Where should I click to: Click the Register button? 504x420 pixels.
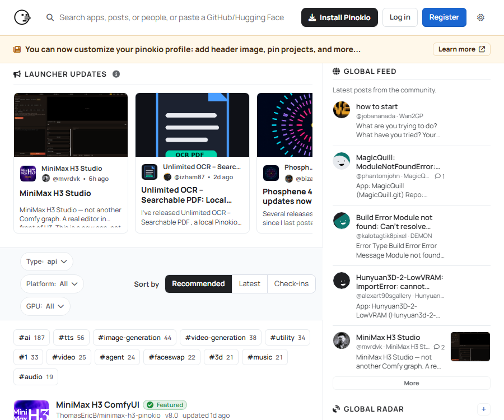pos(444,17)
